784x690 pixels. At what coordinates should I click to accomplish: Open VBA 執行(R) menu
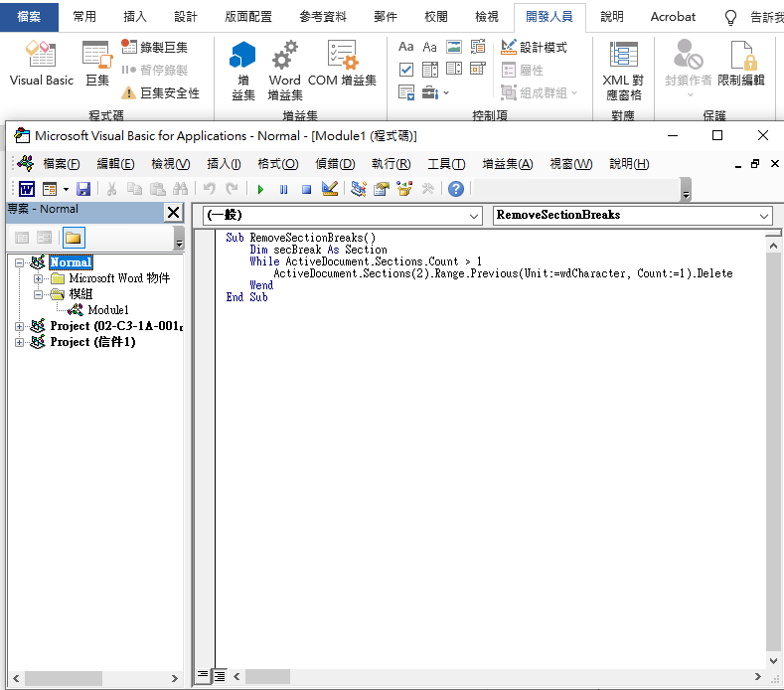click(x=391, y=164)
